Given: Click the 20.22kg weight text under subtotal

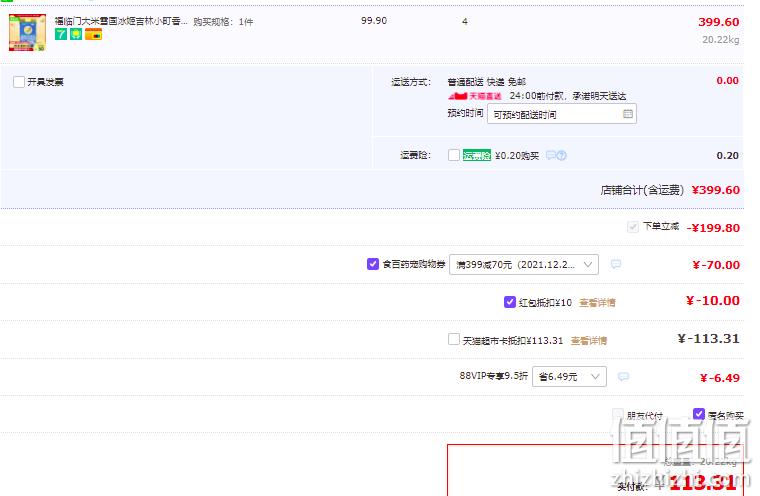Looking at the screenshot, I should coord(721,40).
